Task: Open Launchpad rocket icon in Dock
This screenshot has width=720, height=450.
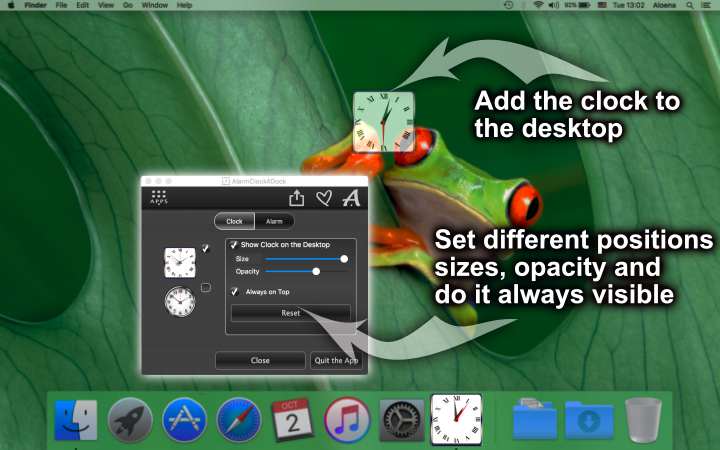Action: tap(130, 420)
